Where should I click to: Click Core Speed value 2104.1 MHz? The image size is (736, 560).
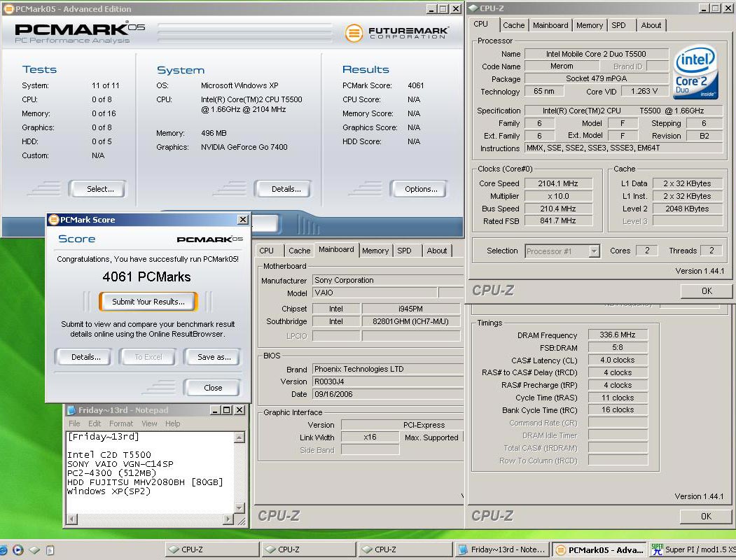coord(558,183)
